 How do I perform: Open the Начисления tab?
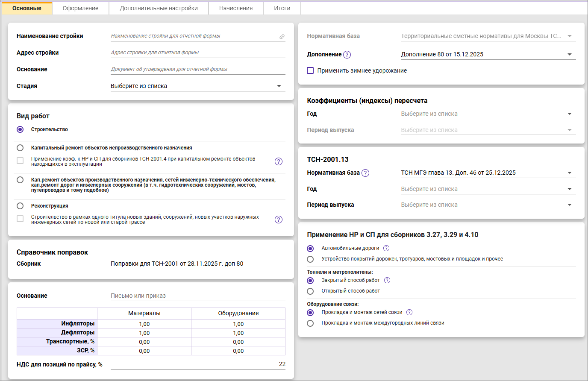pos(236,8)
